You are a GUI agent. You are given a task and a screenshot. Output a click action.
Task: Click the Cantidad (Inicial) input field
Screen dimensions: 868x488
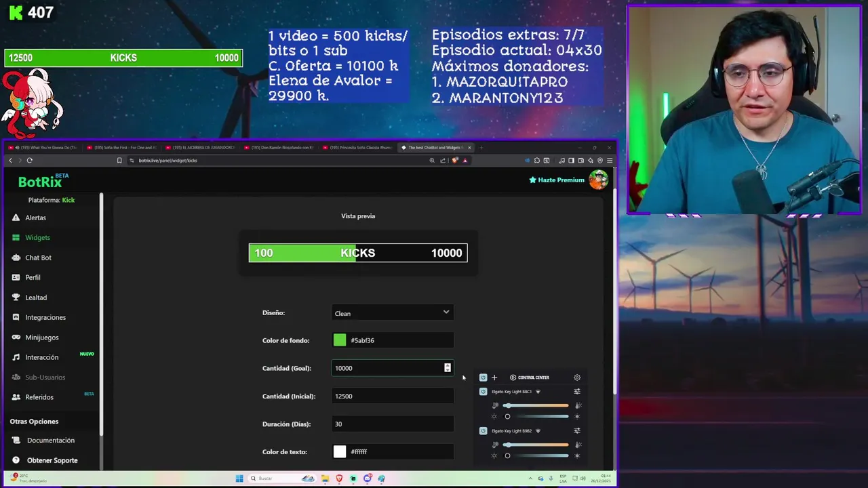coord(392,396)
